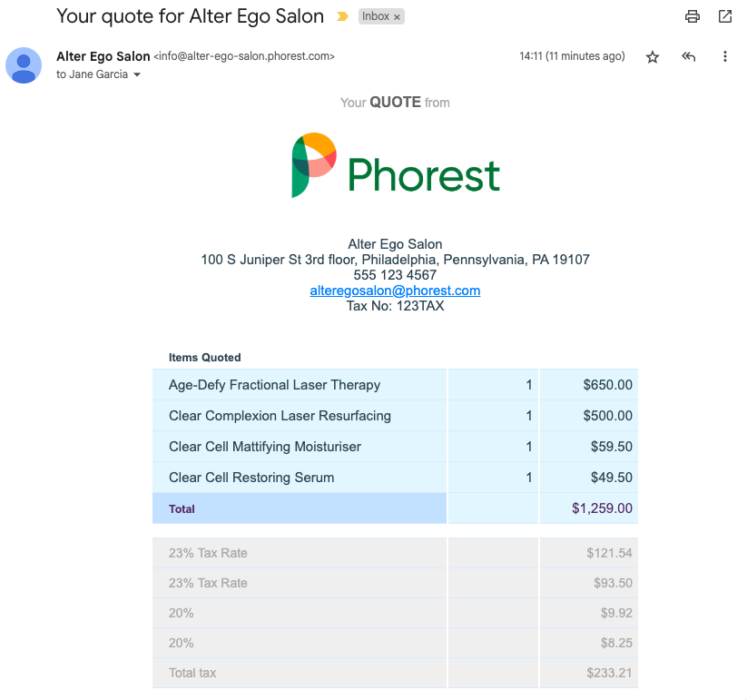This screenshot has height=700, width=747.
Task: Click the Inbox label tag
Action: click(375, 16)
